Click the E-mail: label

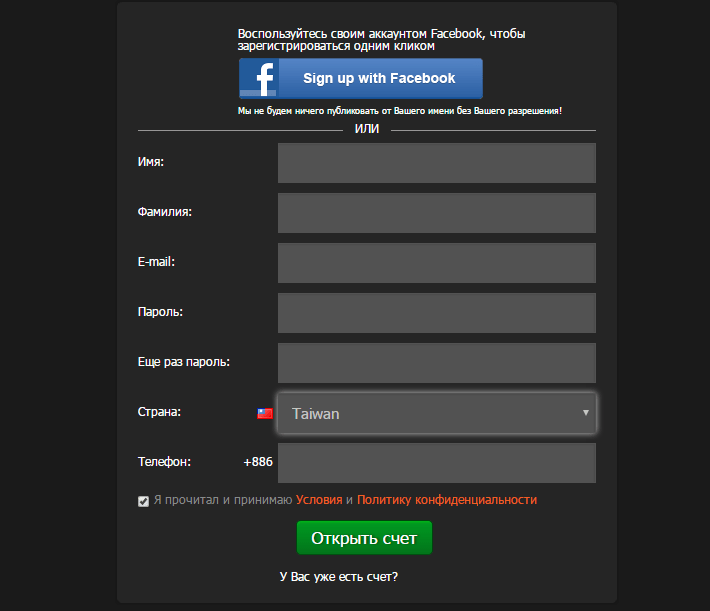(156, 262)
